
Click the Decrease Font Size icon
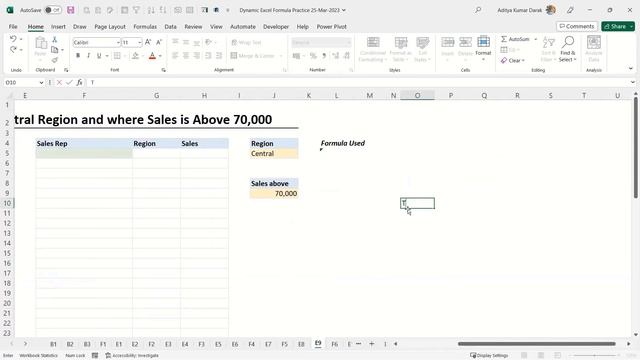[x=159, y=42]
